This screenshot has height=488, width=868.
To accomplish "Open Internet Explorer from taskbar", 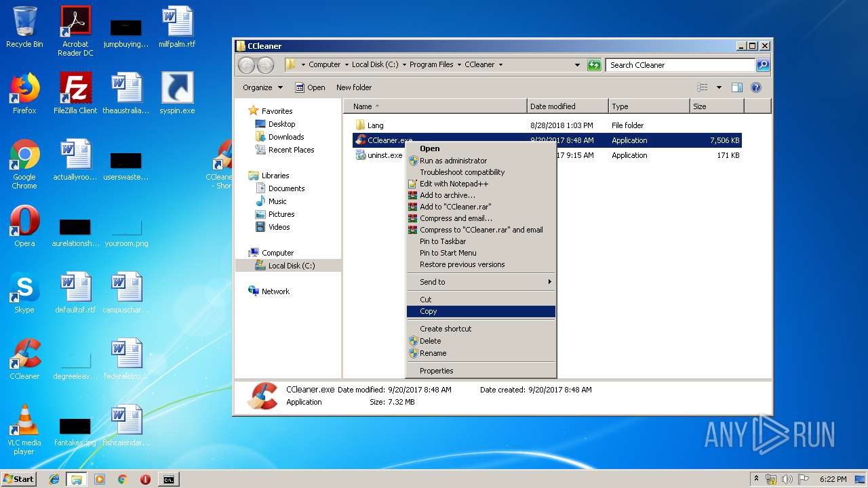I will (54, 479).
